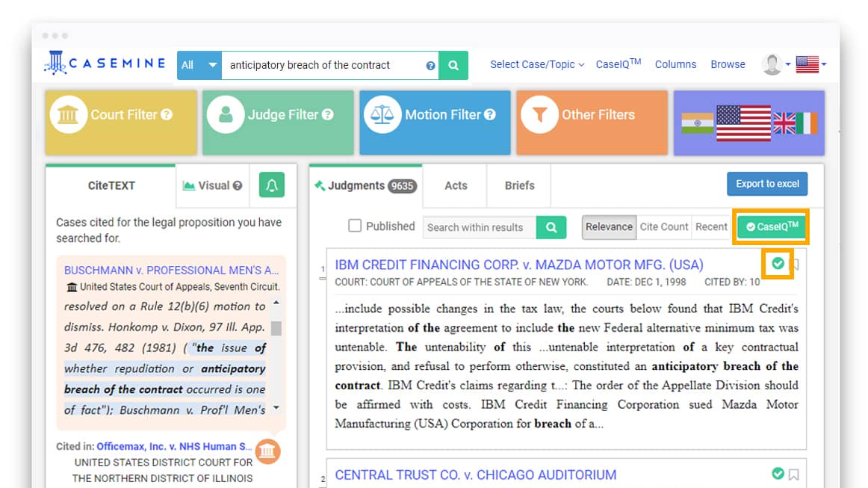
Task: Click the green notification bell icon
Action: [271, 185]
